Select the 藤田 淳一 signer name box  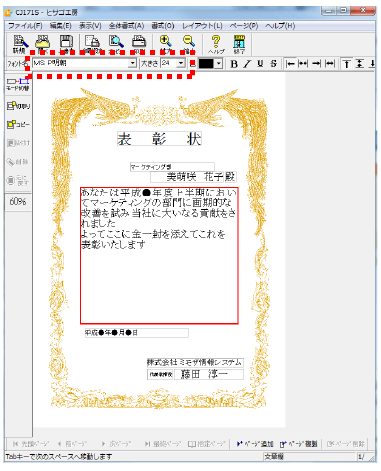pyautogui.click(x=209, y=374)
